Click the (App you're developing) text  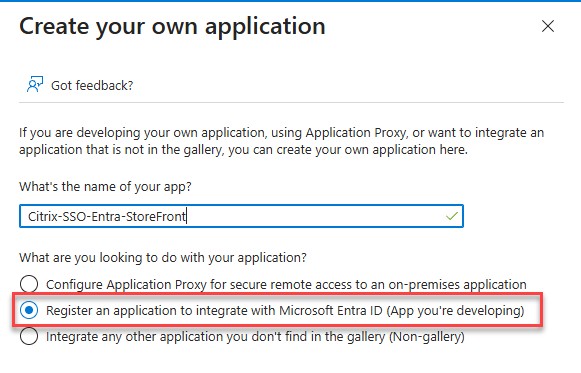[455, 310]
